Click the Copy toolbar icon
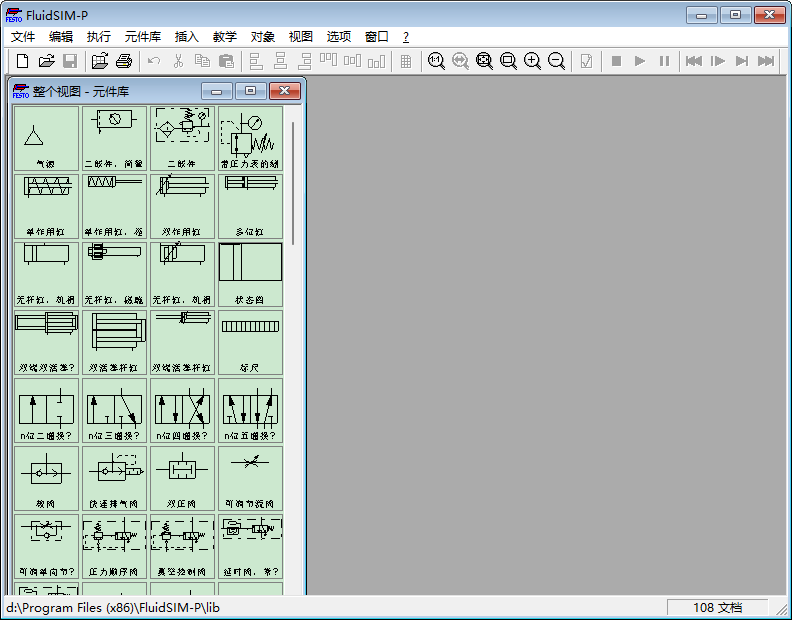This screenshot has height=620, width=792. 202,61
